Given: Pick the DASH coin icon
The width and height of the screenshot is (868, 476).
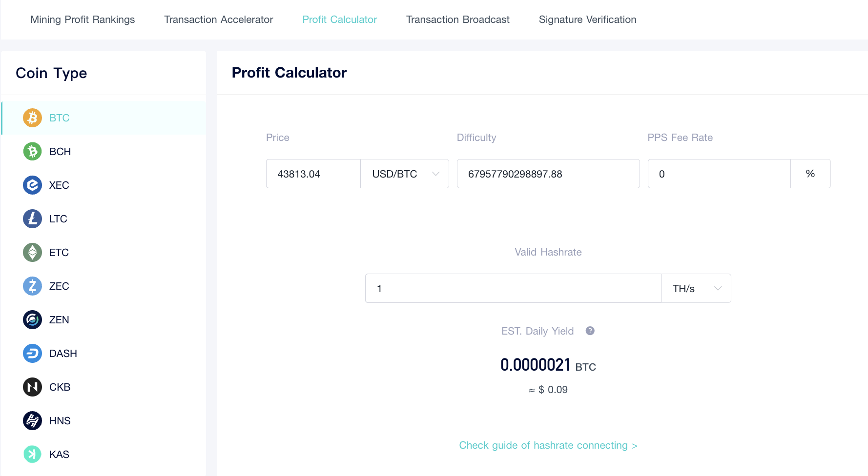Looking at the screenshot, I should pyautogui.click(x=32, y=353).
